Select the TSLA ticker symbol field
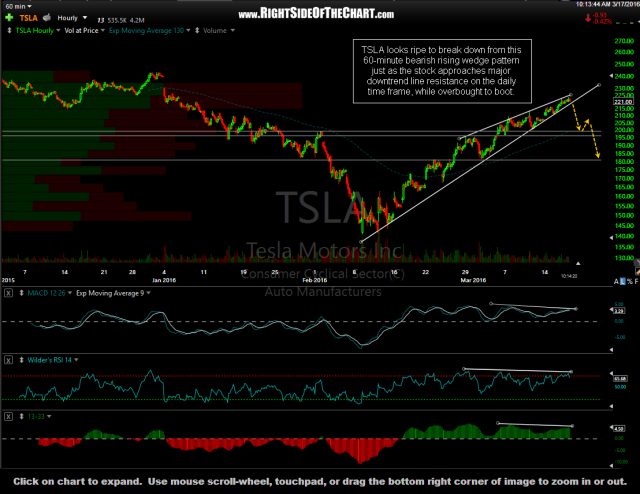The image size is (640, 494). [x=29, y=18]
